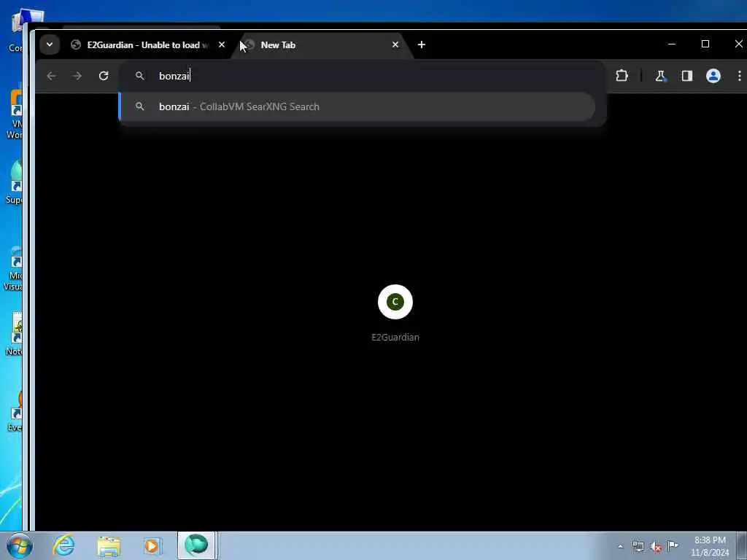747x560 pixels.
Task: Open the Extensions puzzle icon
Action: tap(622, 76)
